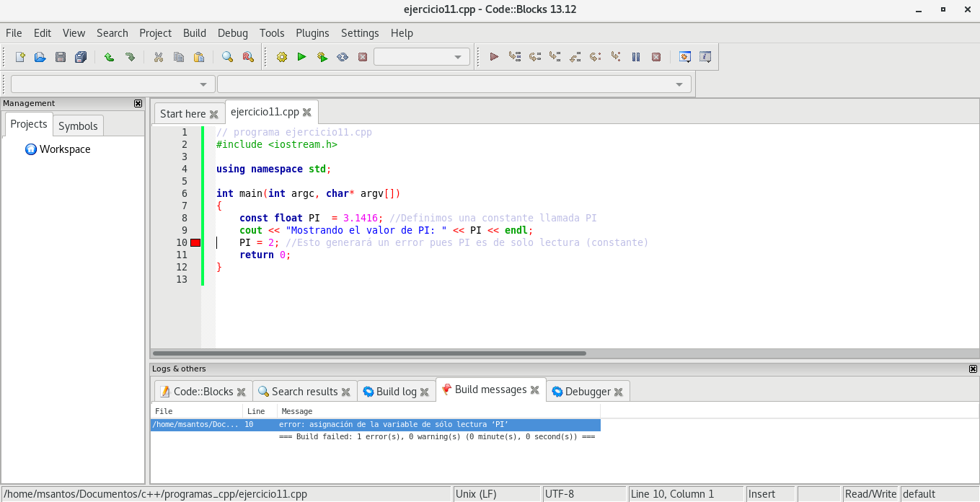Click the editor horizontal scrollbar

point(369,353)
